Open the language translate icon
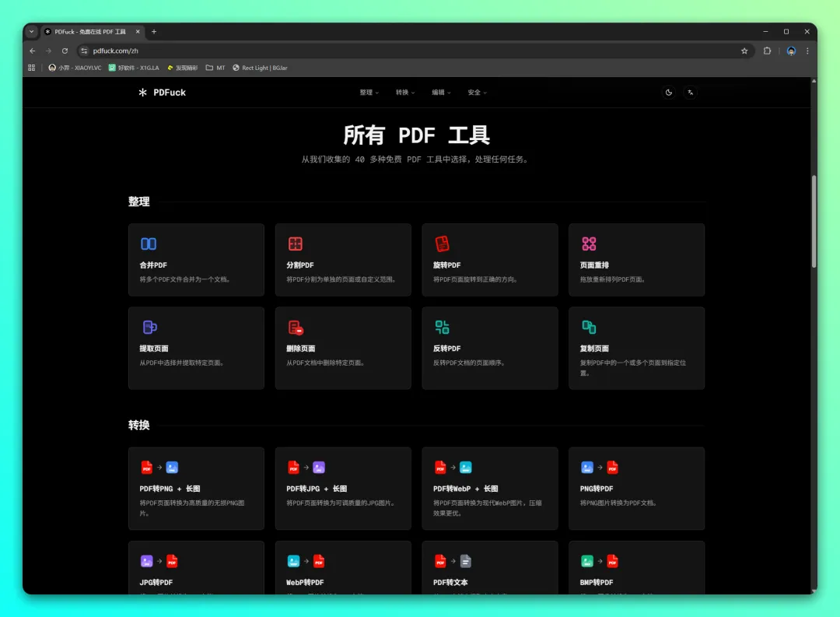Screen dimensions: 840x617 pyautogui.click(x=691, y=93)
